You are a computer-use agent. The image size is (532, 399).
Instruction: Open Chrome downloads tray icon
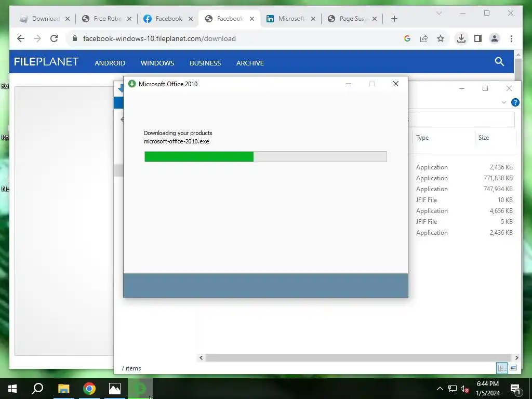point(461,38)
